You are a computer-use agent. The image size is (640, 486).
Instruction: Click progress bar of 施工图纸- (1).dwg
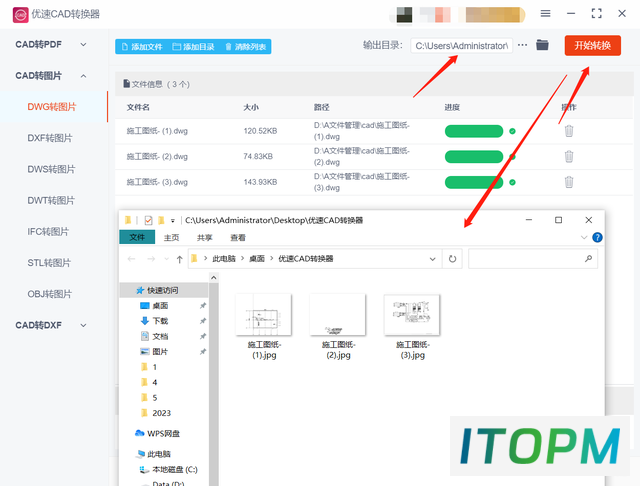point(474,131)
